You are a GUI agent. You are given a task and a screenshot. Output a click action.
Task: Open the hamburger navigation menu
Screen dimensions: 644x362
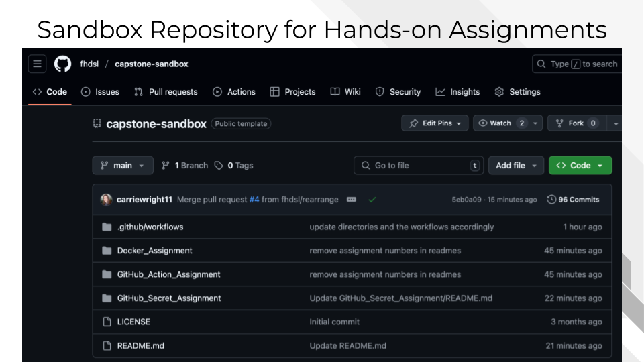(x=37, y=64)
